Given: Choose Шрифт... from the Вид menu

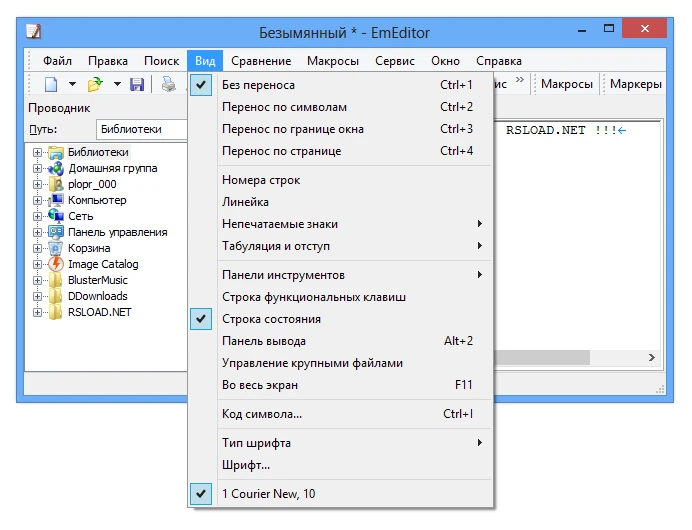Looking at the screenshot, I should pyautogui.click(x=246, y=465).
